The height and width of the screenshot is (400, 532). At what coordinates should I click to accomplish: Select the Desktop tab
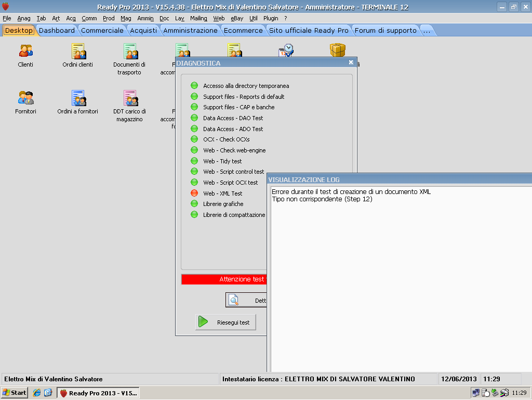(x=19, y=31)
